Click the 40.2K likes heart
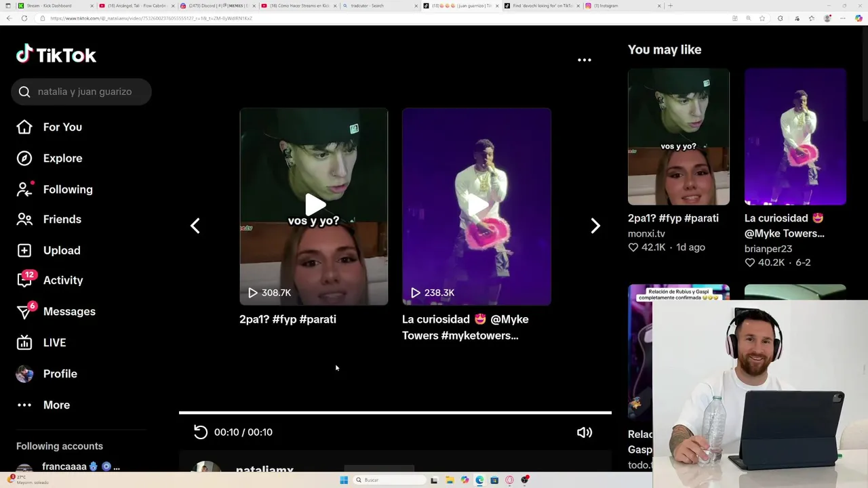 pos(750,262)
